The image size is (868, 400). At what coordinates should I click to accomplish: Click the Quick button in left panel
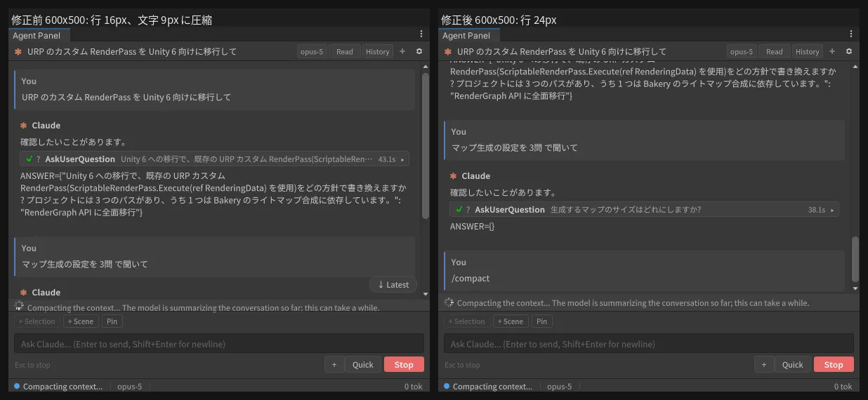363,364
